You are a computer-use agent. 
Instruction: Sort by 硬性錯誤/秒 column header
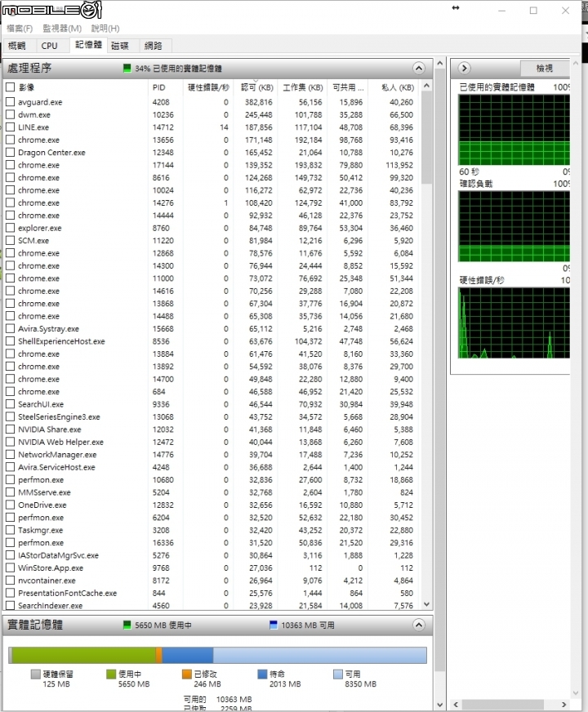(208, 87)
